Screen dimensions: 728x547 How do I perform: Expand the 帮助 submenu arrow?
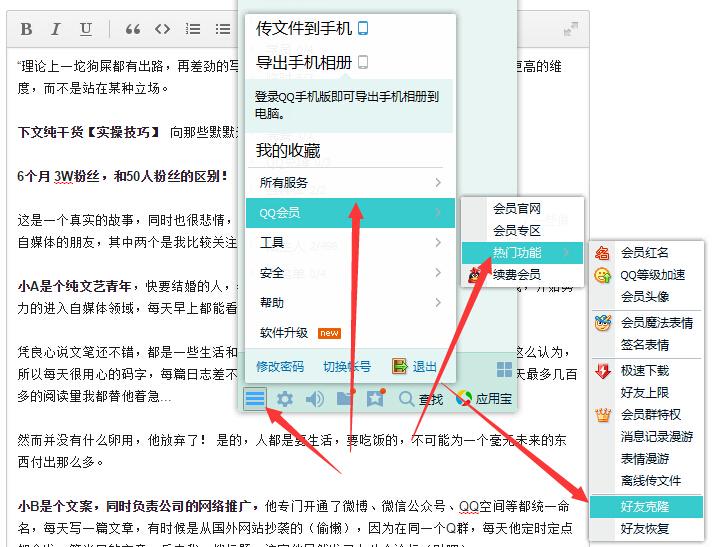(x=438, y=303)
